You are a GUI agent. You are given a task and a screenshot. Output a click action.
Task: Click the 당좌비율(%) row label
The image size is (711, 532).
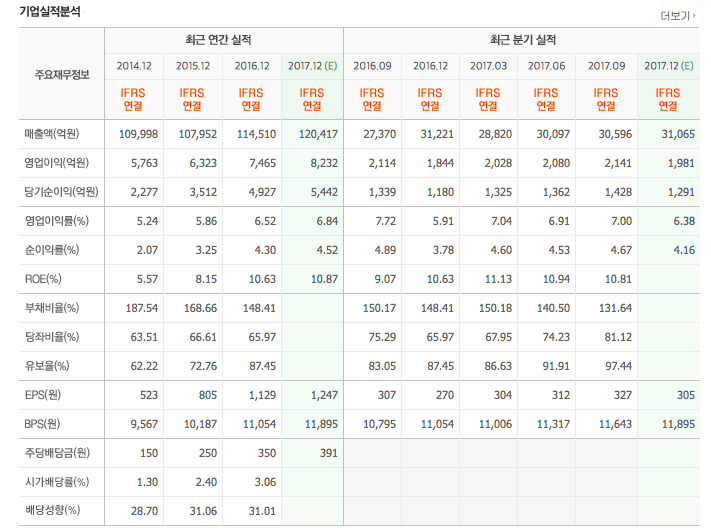click(52, 337)
